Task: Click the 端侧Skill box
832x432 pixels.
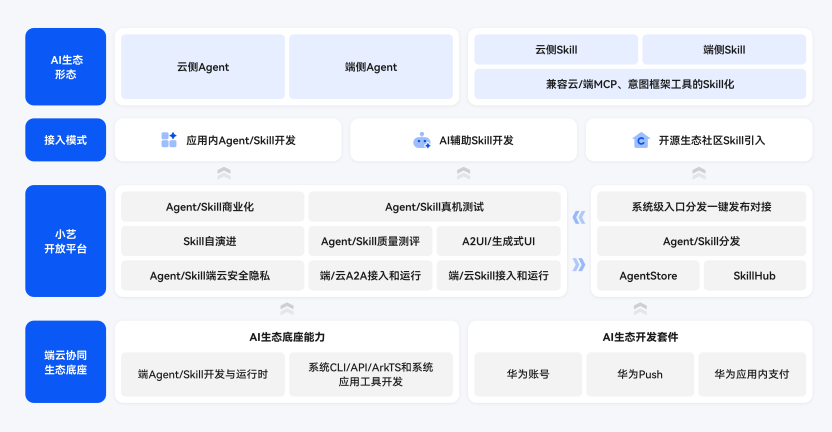Action: pyautogui.click(x=724, y=50)
